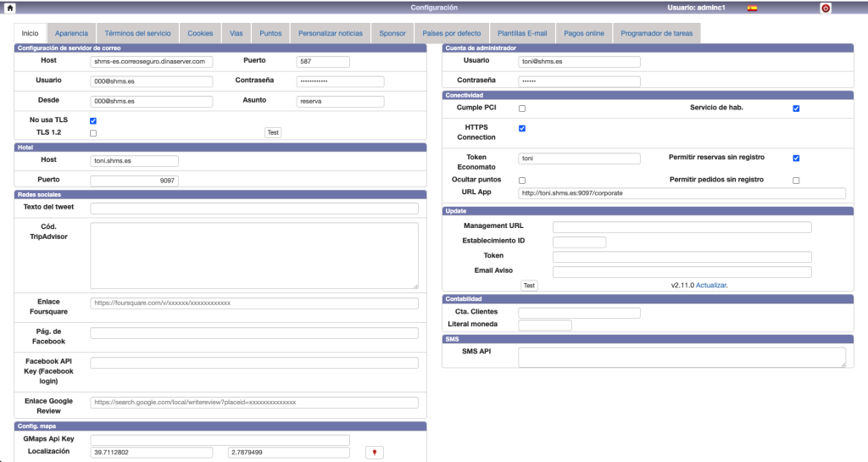868x462 pixels.
Task: Open the Pagos online tab
Action: point(584,34)
